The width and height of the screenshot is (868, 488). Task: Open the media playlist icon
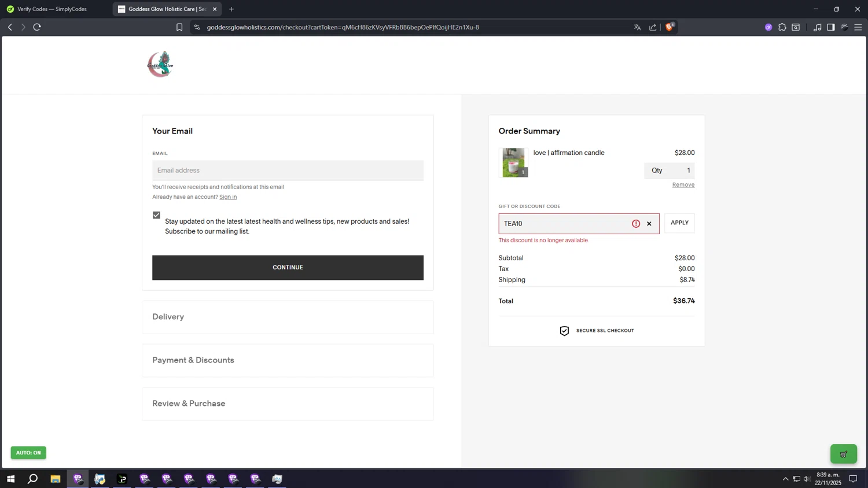[x=817, y=27]
